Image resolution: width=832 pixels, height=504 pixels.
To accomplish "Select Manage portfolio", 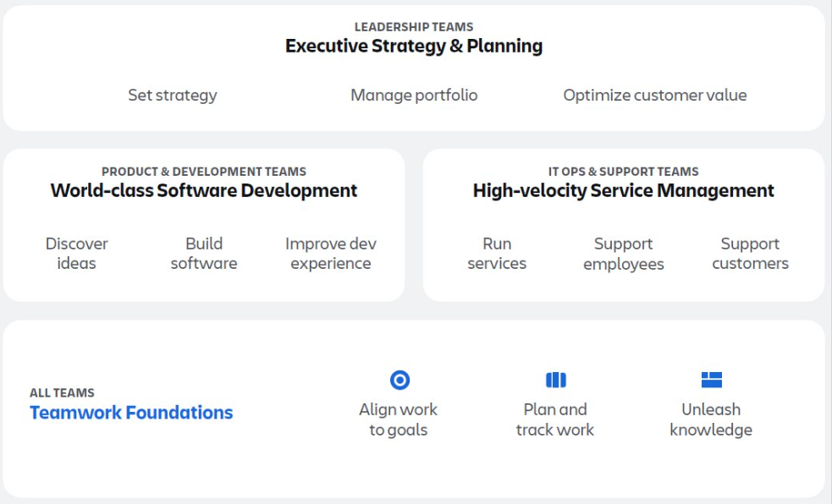I will click(x=414, y=96).
